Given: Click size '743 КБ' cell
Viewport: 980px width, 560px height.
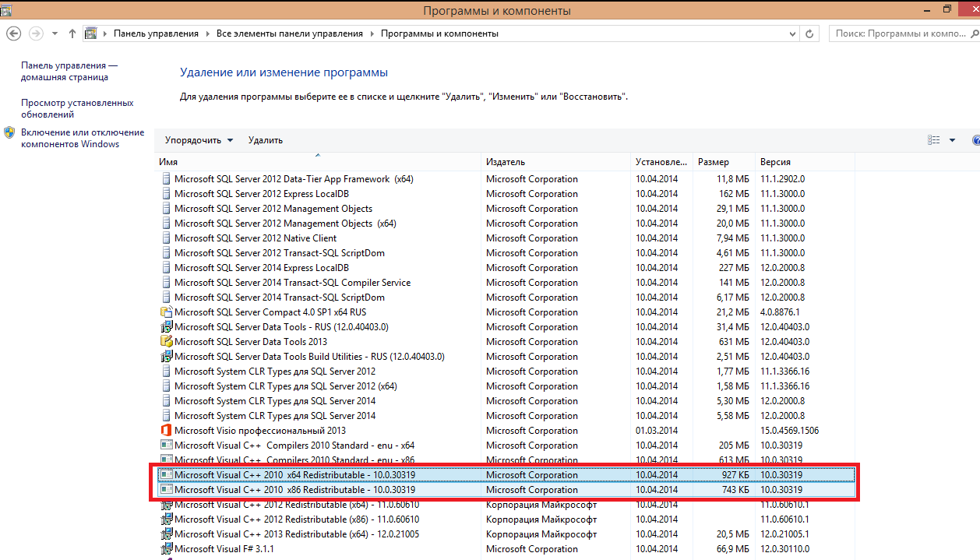Looking at the screenshot, I should pyautogui.click(x=735, y=490).
